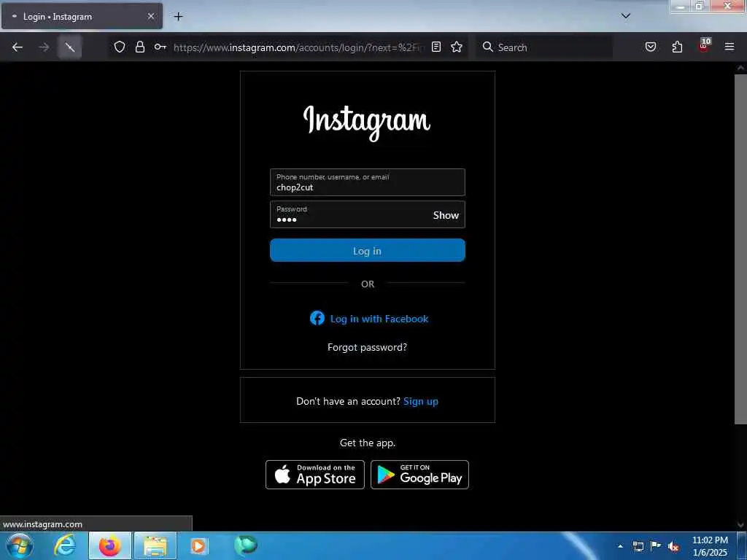Click the scrollbar down arrow
This screenshot has width=747, height=560.
coord(740,525)
